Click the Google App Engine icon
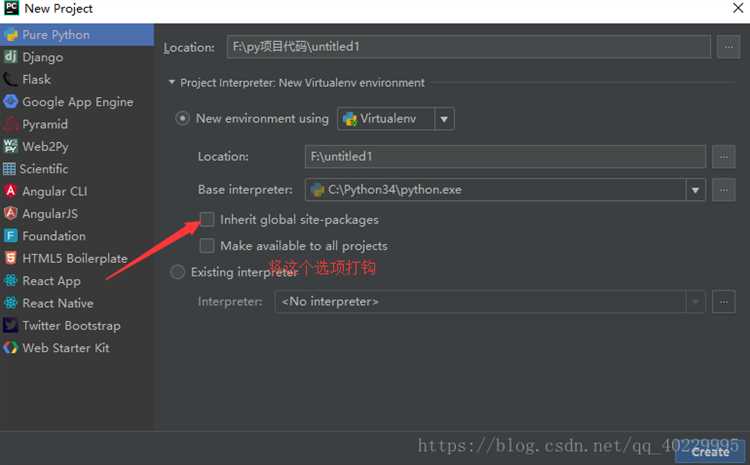 [x=11, y=102]
